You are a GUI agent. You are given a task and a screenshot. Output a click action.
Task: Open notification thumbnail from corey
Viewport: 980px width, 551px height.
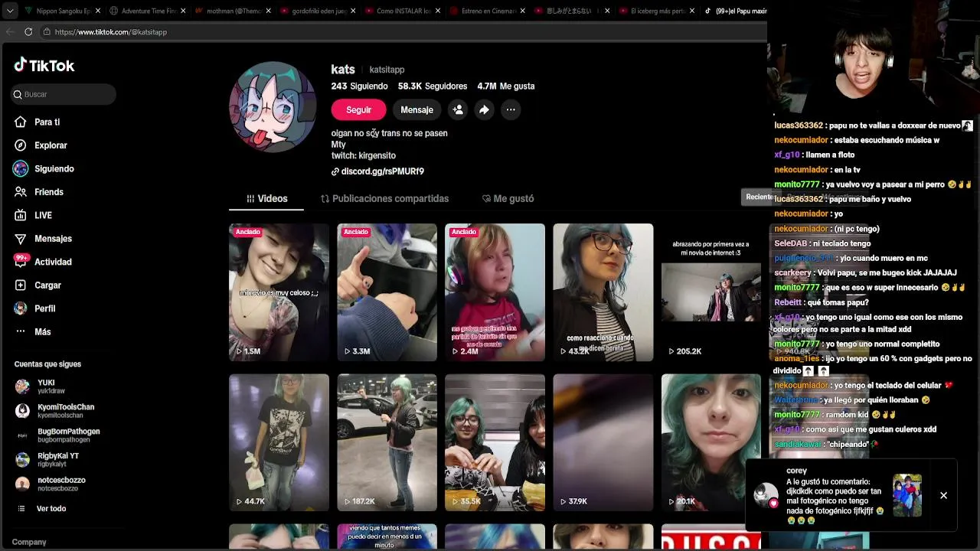pos(907,496)
